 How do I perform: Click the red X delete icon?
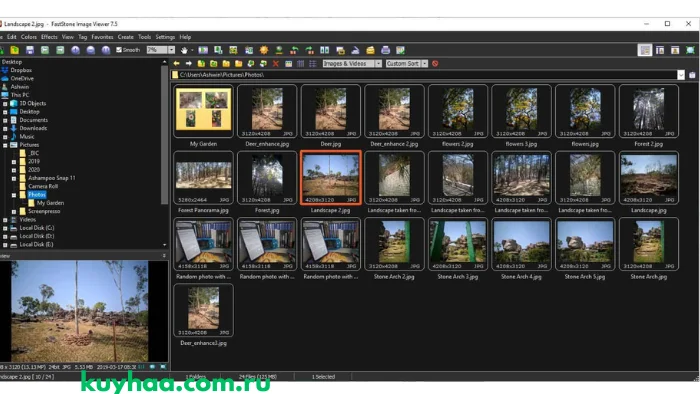click(276, 64)
